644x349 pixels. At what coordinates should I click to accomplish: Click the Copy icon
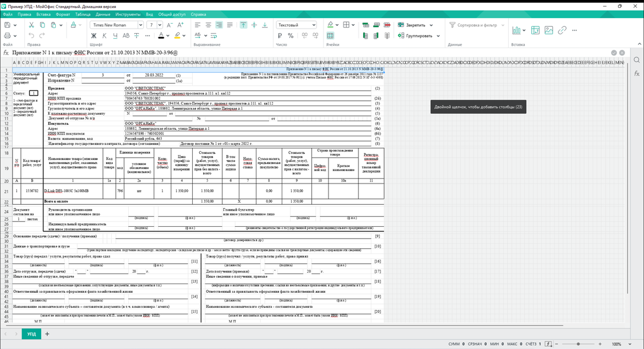(43, 25)
